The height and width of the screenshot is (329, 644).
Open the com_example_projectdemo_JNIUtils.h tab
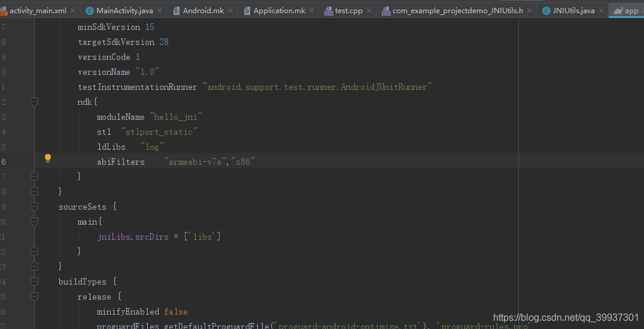[457, 11]
